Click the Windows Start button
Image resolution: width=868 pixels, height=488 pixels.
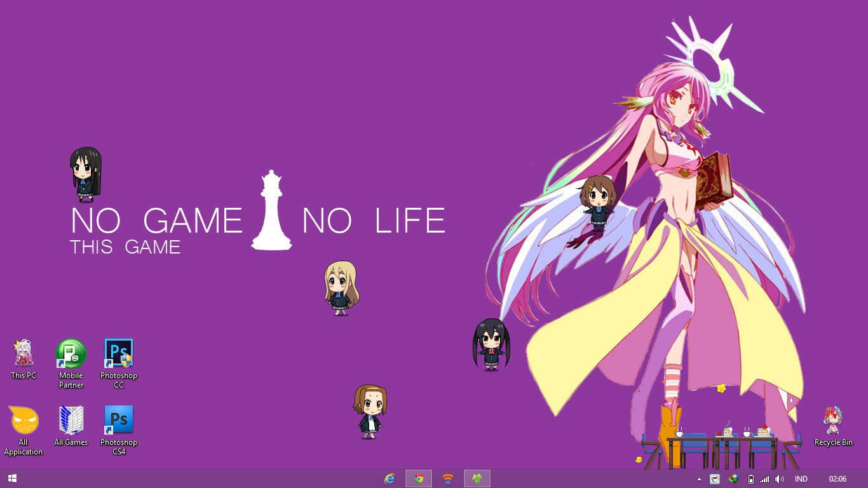coord(12,478)
